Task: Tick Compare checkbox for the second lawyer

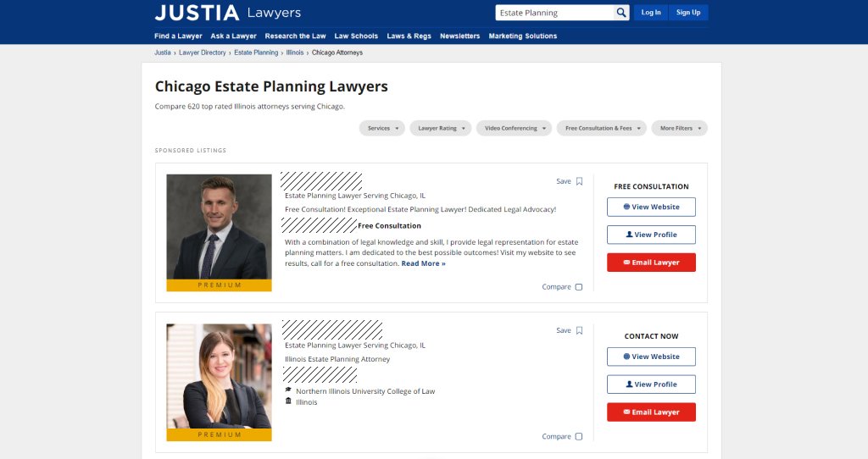Action: [578, 436]
